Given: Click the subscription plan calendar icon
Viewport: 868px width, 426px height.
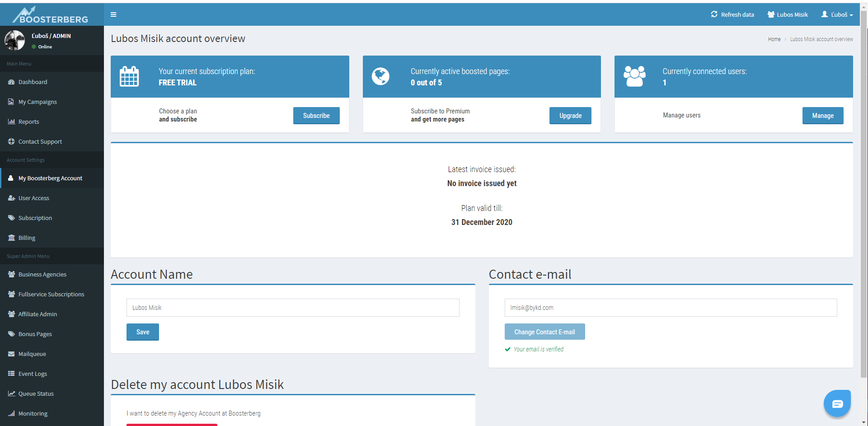Looking at the screenshot, I should (x=129, y=76).
